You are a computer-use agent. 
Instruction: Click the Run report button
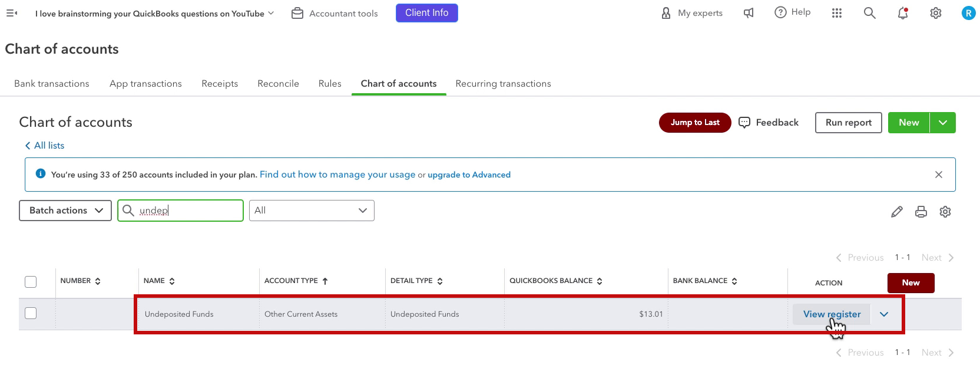click(849, 123)
